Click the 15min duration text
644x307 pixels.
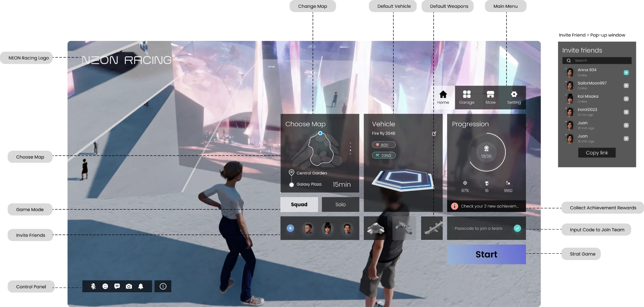pos(341,185)
